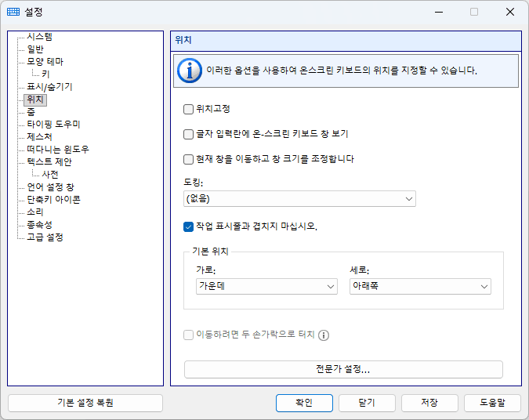Click the 전문가 설정... button
Screen dimensions: 529x420
(343, 369)
